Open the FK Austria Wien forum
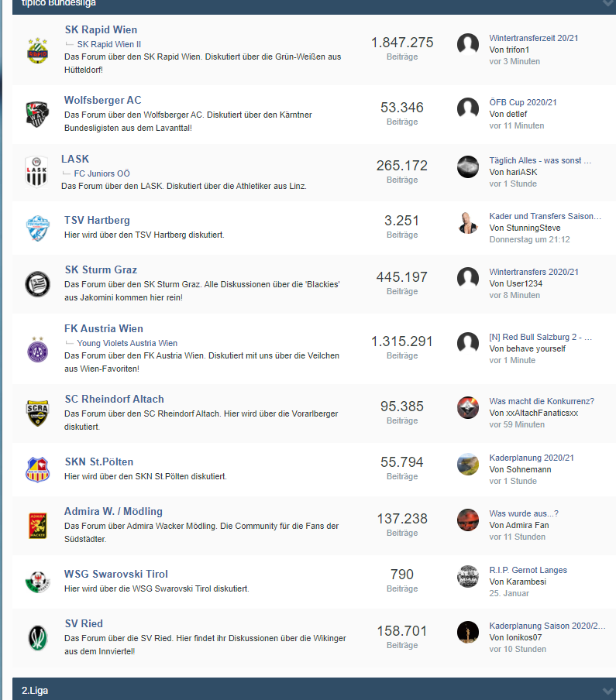 [x=104, y=328]
